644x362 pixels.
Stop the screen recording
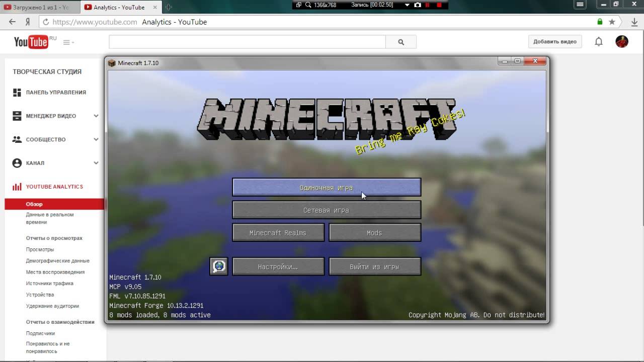pos(439,5)
